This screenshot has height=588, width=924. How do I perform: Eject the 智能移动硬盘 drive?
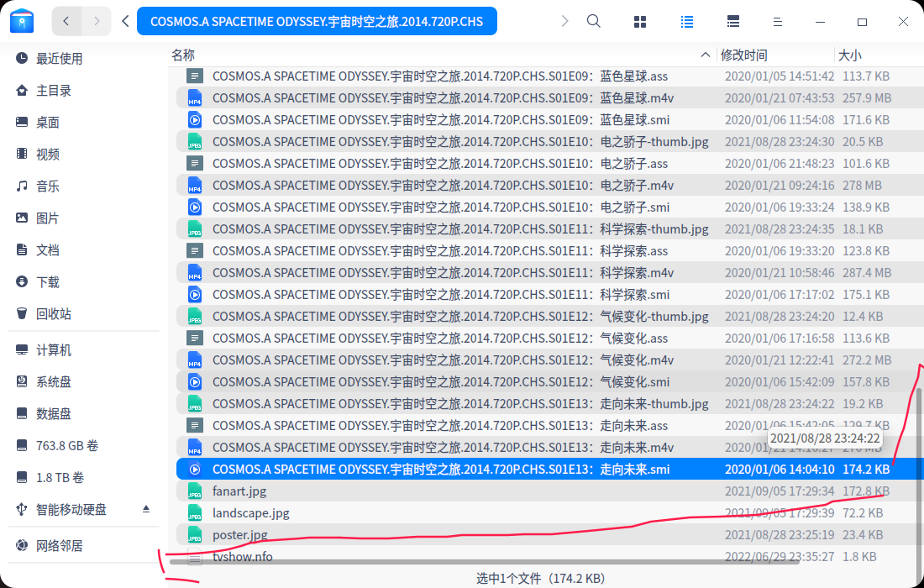(147, 507)
